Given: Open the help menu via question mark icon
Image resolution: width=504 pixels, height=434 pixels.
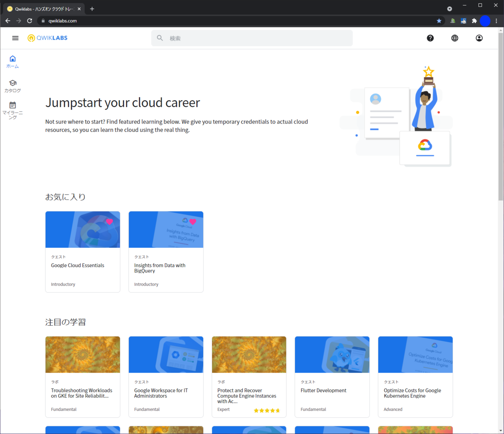Looking at the screenshot, I should pos(430,38).
